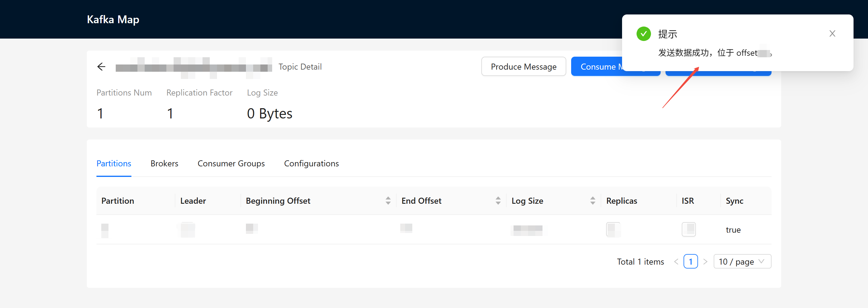Go to previous page arrow
The height and width of the screenshot is (308, 868).
(676, 262)
